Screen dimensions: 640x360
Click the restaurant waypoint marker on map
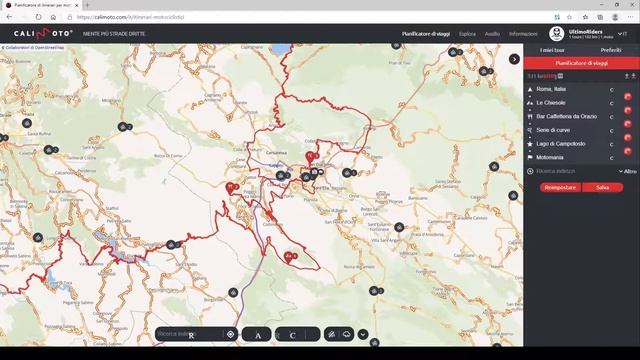230,188
